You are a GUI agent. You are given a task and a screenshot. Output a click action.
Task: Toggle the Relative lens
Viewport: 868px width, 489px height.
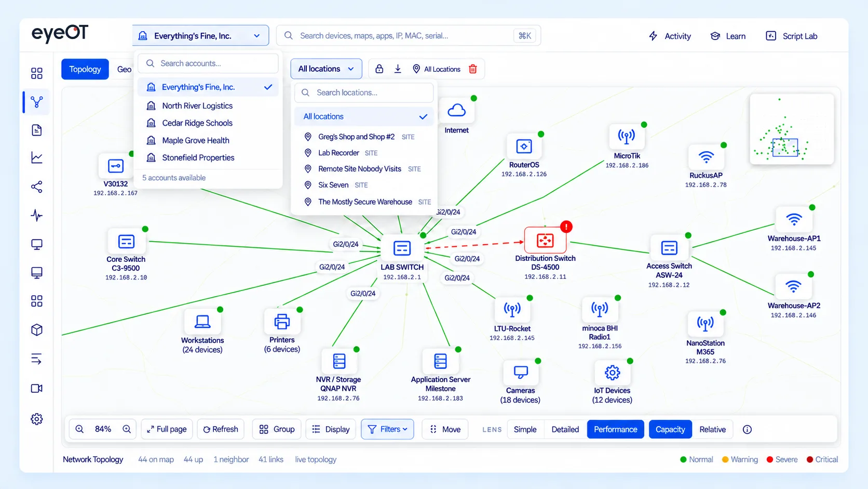pyautogui.click(x=712, y=429)
